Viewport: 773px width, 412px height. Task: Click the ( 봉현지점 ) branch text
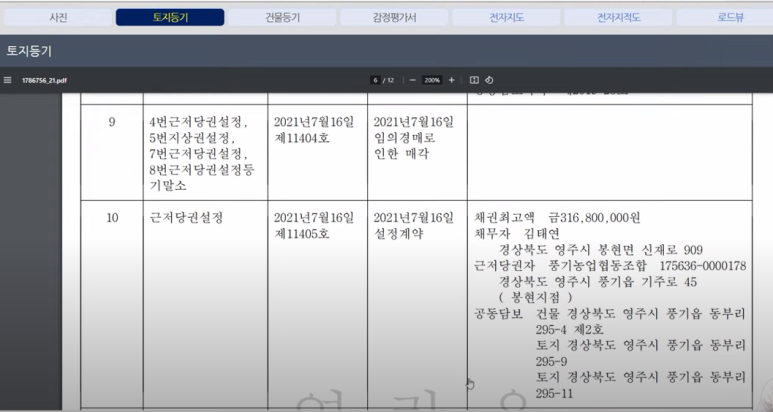[x=535, y=297]
